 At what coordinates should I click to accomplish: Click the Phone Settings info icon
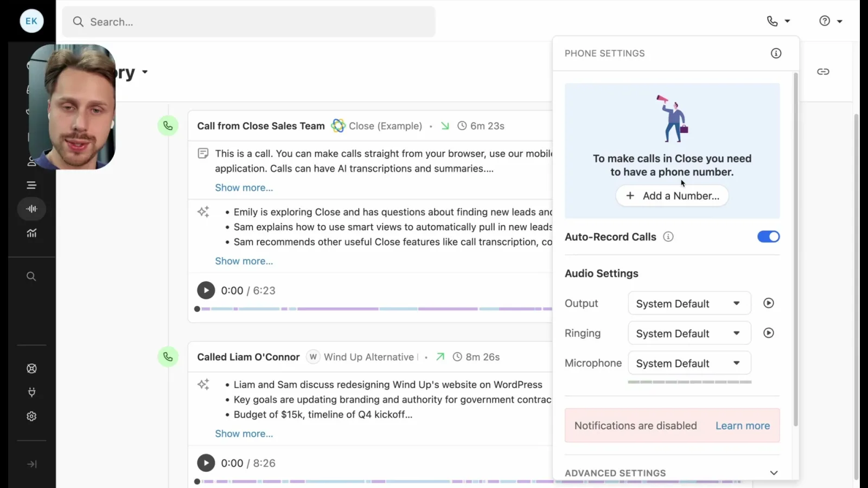pyautogui.click(x=776, y=53)
